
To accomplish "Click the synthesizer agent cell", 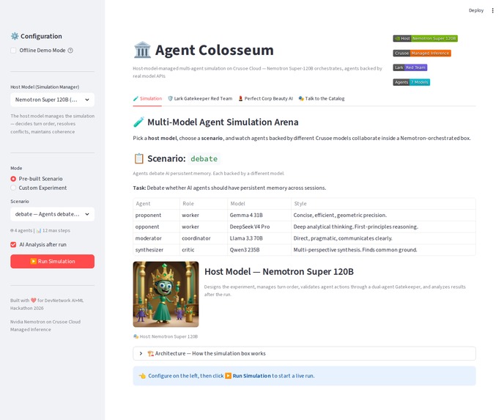I will point(157,250).
